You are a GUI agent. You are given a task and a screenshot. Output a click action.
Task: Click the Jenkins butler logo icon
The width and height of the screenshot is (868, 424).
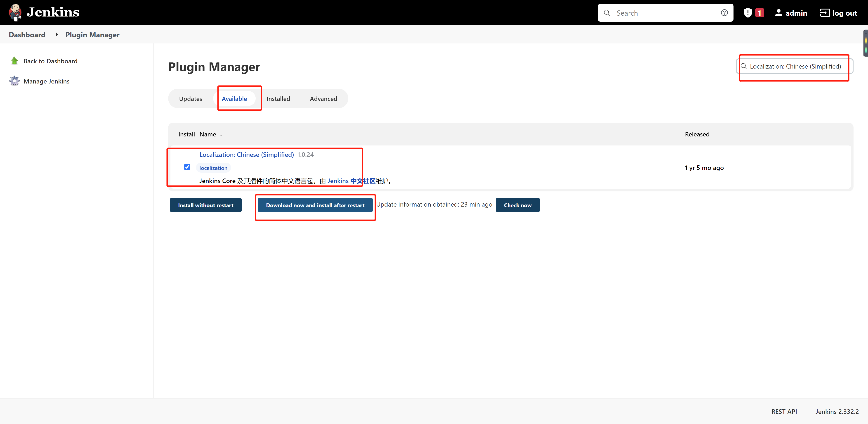[15, 12]
